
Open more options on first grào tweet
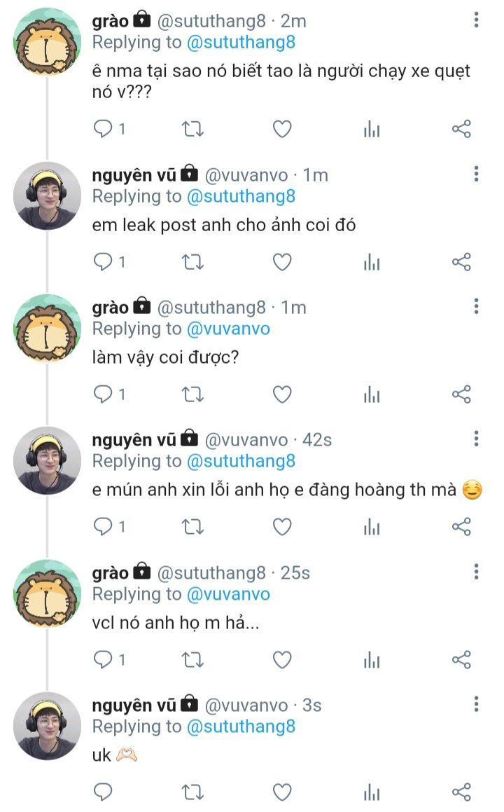(476, 20)
